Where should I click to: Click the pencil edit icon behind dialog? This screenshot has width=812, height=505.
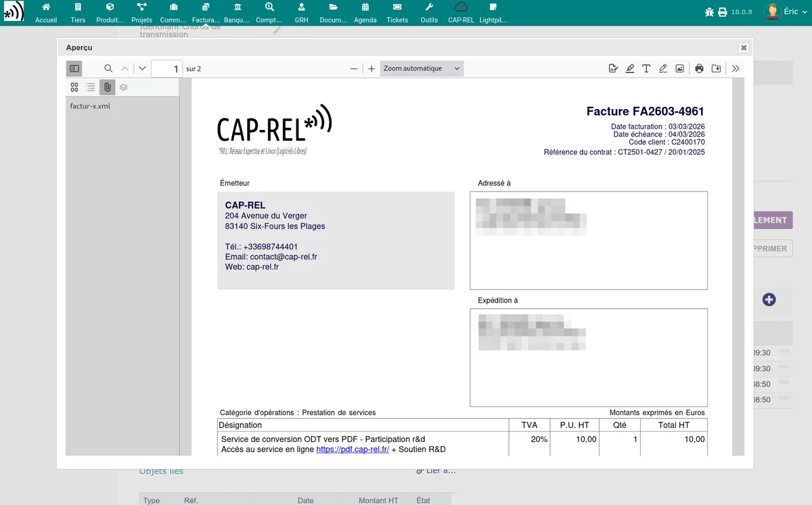tap(276, 31)
